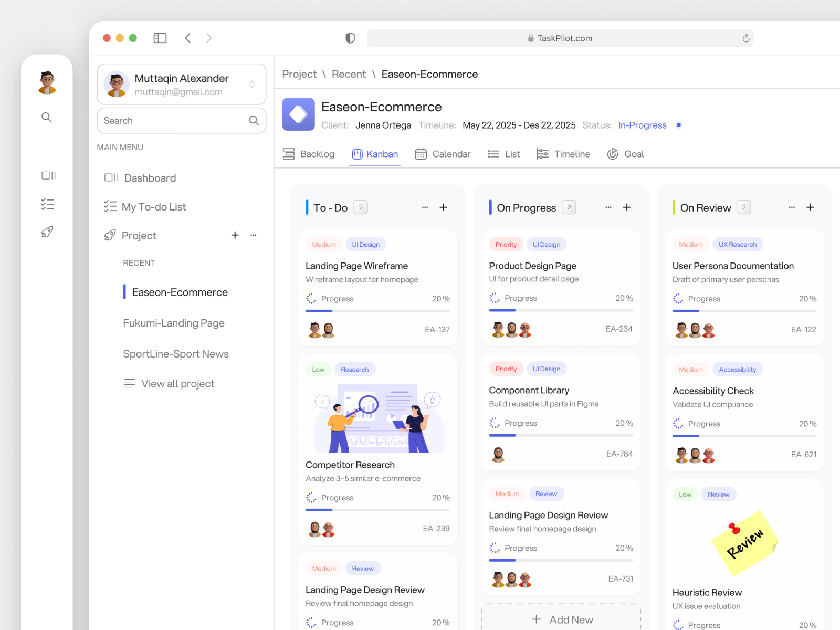Select the rocket icon in the mini sidebar
Image resolution: width=840 pixels, height=630 pixels.
pyautogui.click(x=47, y=232)
